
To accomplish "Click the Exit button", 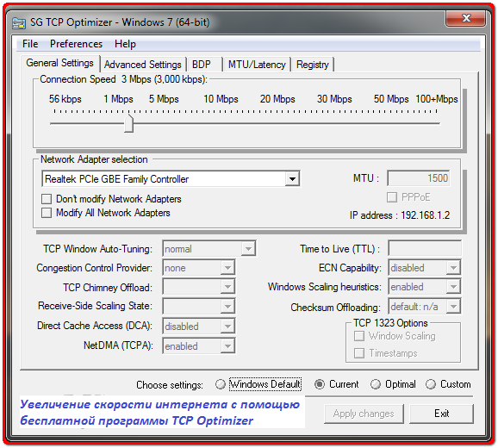I will [441, 414].
